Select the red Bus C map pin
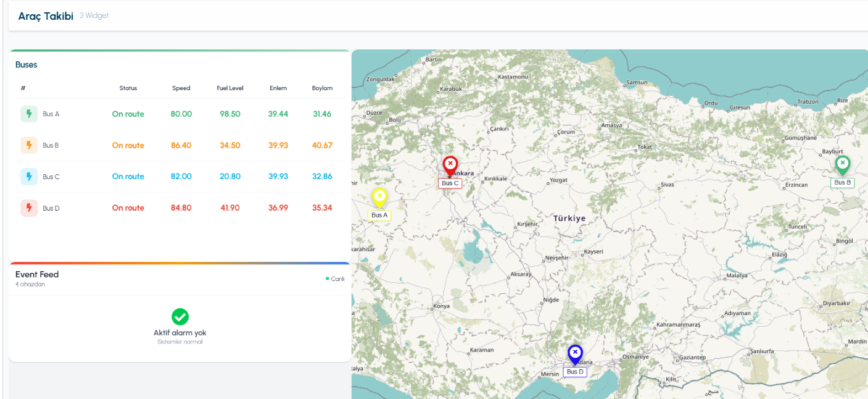 coord(450,166)
